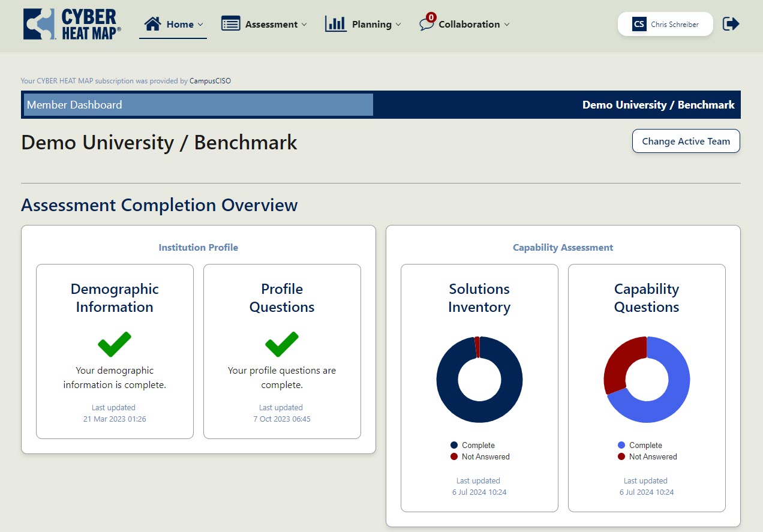Click the Member Dashboard breadcrumb bar
Screen dimensions: 763x532
pyautogui.click(x=198, y=105)
